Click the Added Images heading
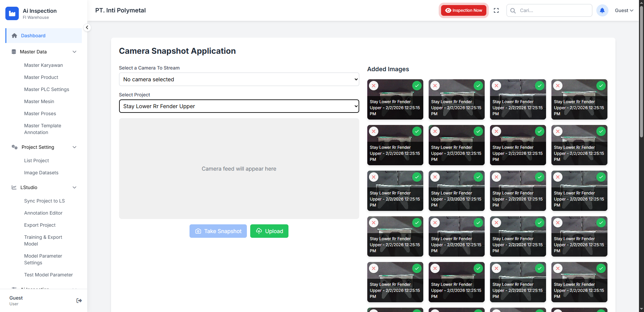 388,69
